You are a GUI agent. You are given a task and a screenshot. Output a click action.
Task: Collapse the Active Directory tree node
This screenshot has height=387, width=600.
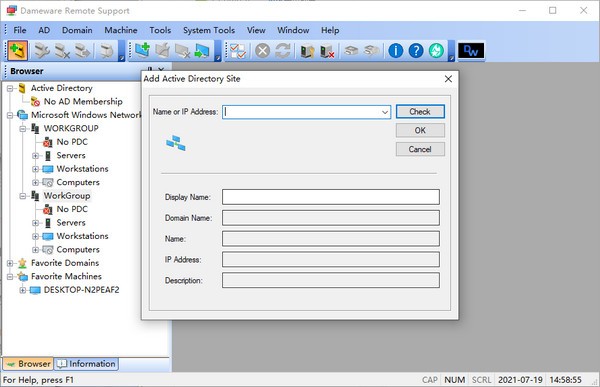point(10,88)
